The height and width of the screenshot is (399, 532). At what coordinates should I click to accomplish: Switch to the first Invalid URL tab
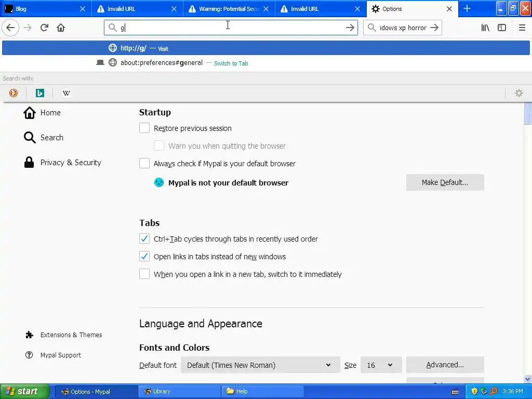[137, 9]
